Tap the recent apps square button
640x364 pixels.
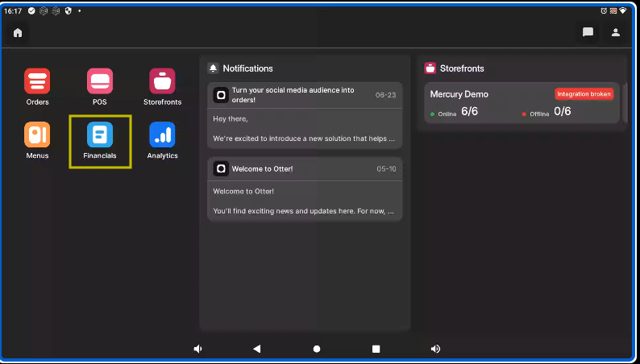(376, 349)
